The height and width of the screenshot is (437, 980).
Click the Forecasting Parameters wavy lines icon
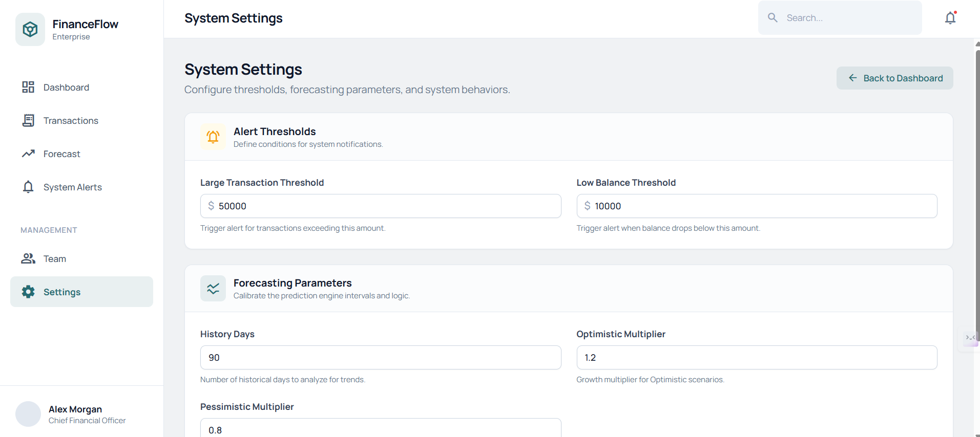[x=213, y=289]
